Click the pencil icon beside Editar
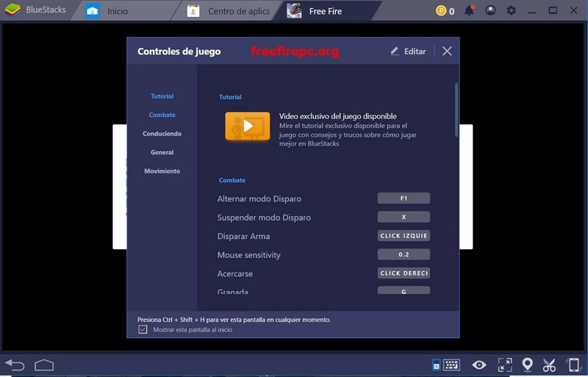 (x=395, y=51)
